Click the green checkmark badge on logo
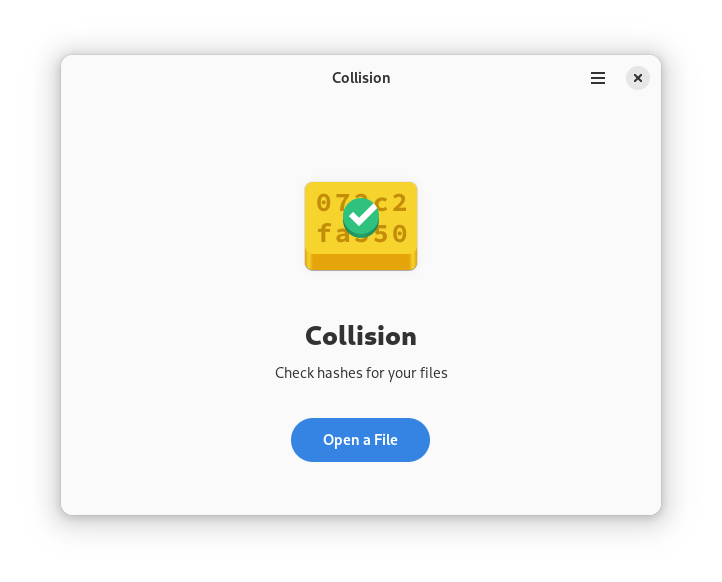722x582 pixels. tap(361, 218)
